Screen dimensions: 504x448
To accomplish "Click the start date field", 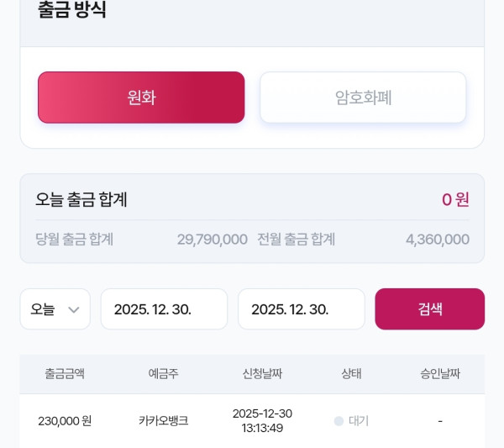I will [x=164, y=309].
